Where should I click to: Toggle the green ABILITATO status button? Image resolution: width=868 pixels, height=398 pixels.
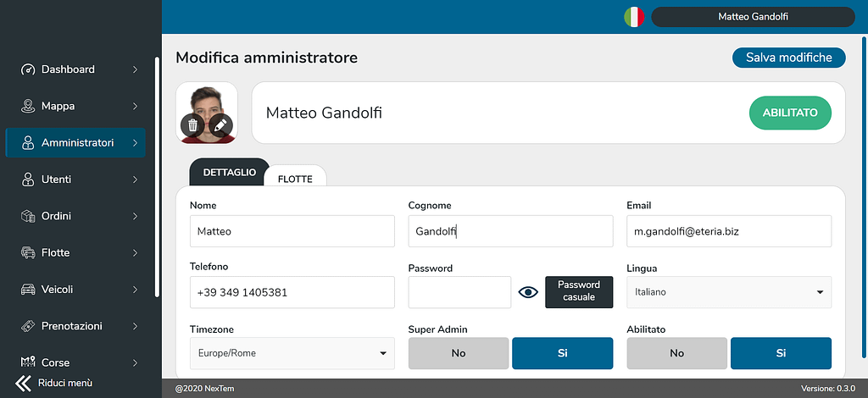[x=790, y=113]
